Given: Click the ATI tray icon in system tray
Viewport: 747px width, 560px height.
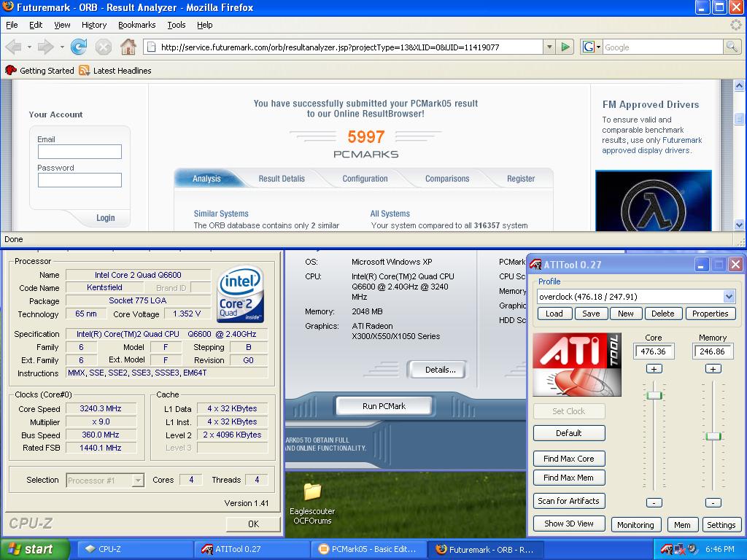Looking at the screenshot, I should [667, 549].
